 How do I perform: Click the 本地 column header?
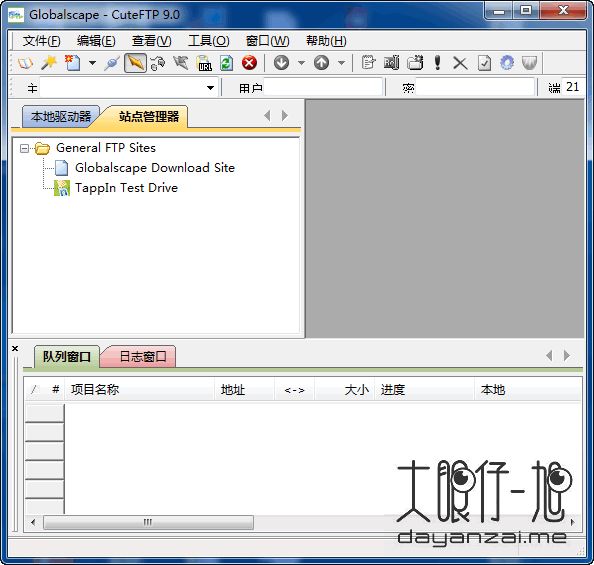pos(528,390)
